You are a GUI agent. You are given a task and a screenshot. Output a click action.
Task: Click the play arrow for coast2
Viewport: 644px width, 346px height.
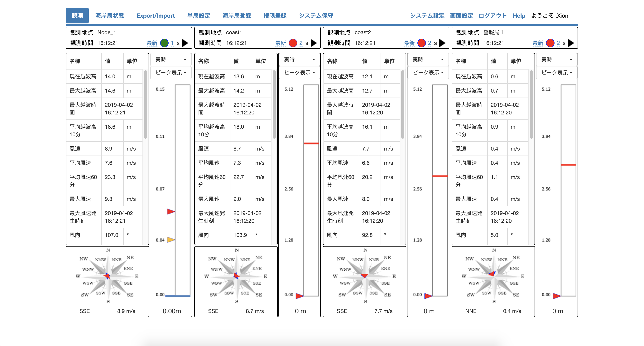click(x=442, y=43)
